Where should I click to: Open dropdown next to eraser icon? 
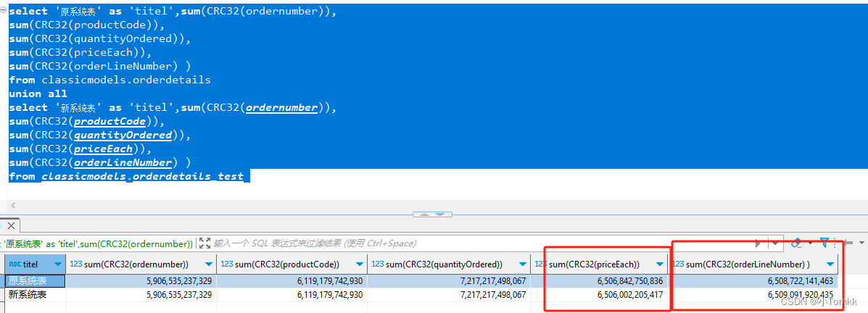(811, 243)
